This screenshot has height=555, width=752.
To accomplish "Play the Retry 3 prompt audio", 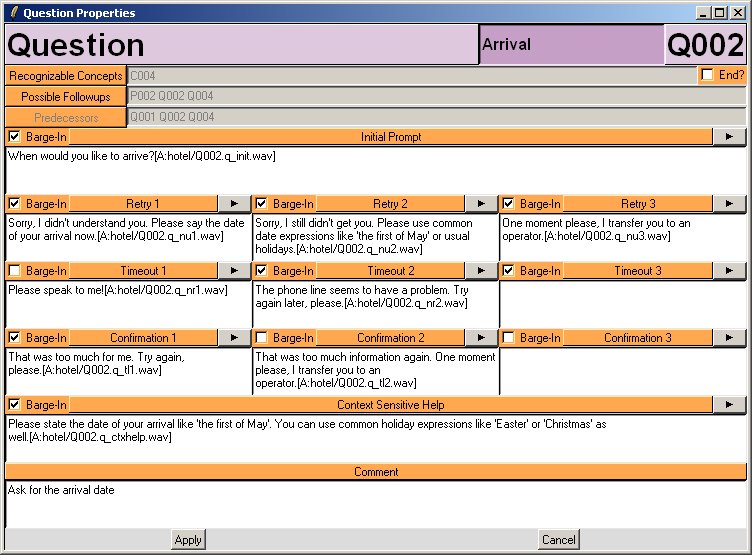I will (x=729, y=204).
